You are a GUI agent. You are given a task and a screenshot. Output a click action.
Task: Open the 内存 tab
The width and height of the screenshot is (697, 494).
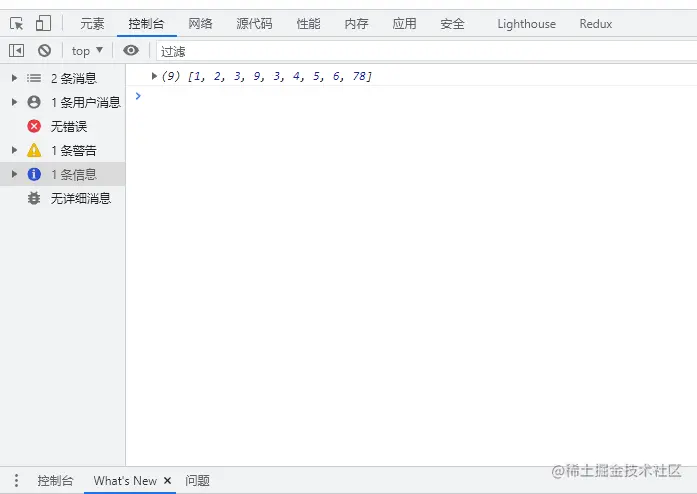pyautogui.click(x=357, y=24)
